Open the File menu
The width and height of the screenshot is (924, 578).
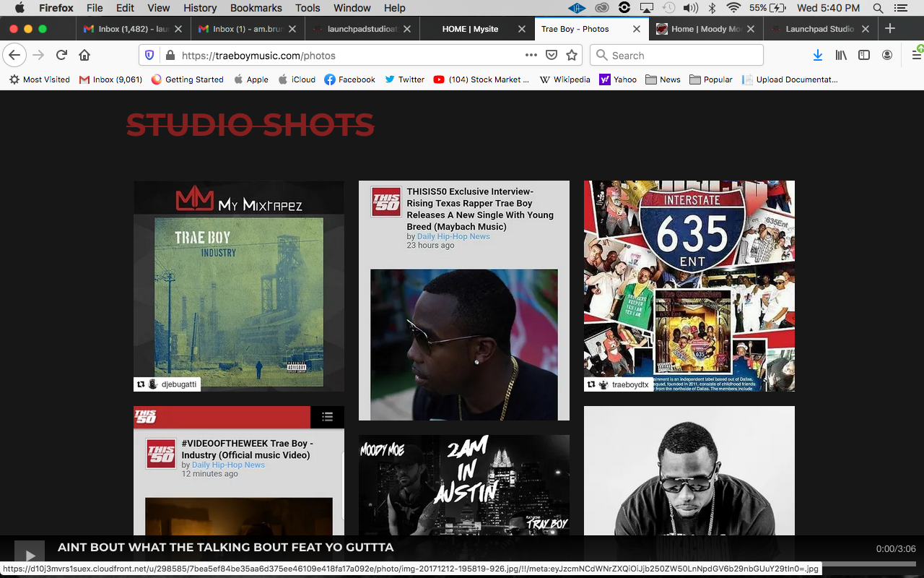[x=95, y=8]
